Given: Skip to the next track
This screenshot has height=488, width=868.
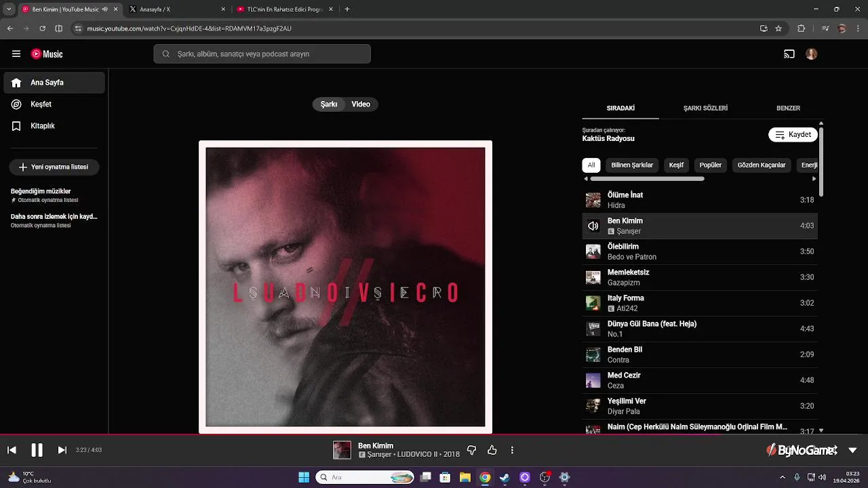Looking at the screenshot, I should (62, 450).
